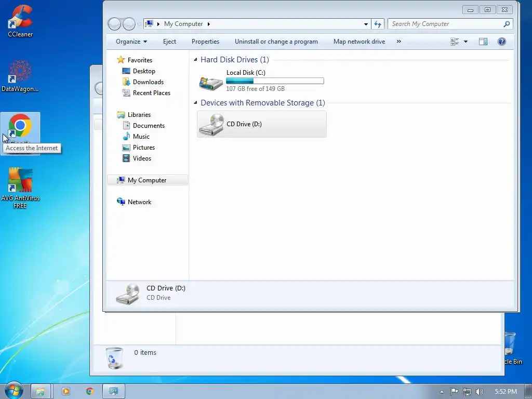Select Libraries in the navigation pane
The image size is (532, 399).
pyautogui.click(x=139, y=115)
